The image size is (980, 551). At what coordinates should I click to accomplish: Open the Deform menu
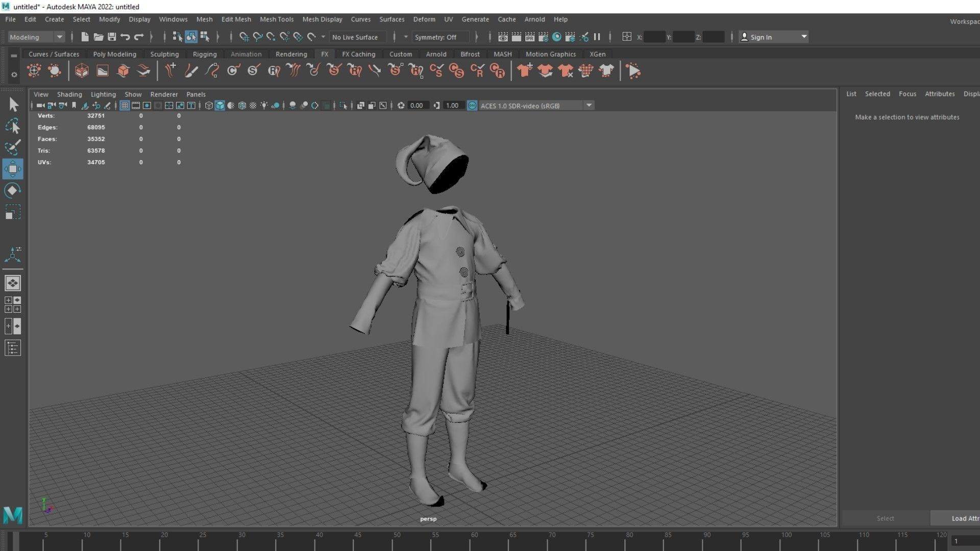[x=424, y=19]
